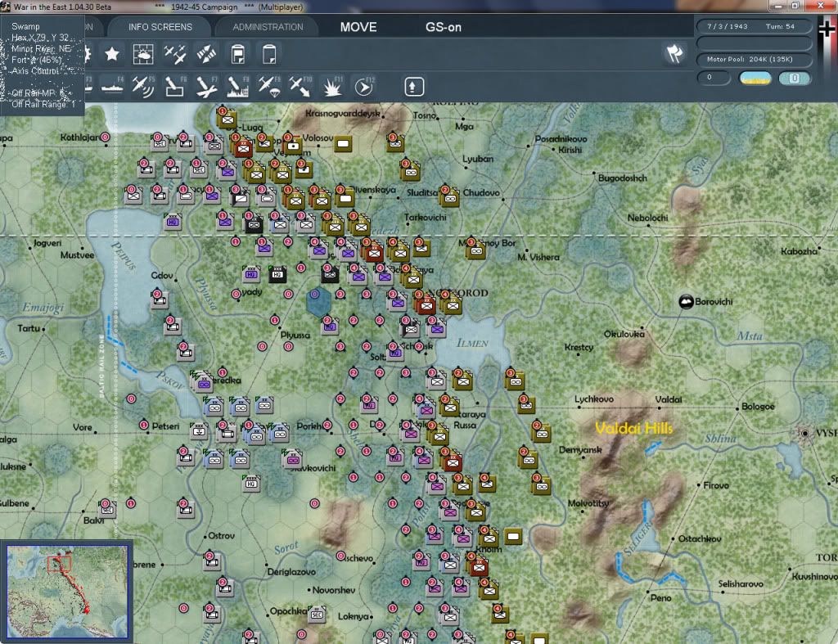Screen dimensions: 838x644
Task: Select the SEC unit near Balvi
Action: coord(107,509)
